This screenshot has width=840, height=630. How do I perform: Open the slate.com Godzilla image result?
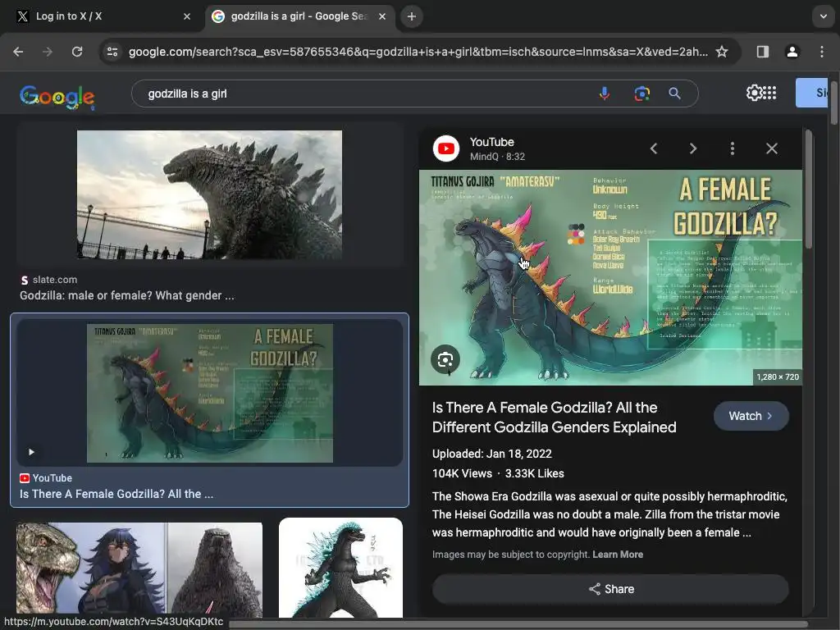point(209,195)
